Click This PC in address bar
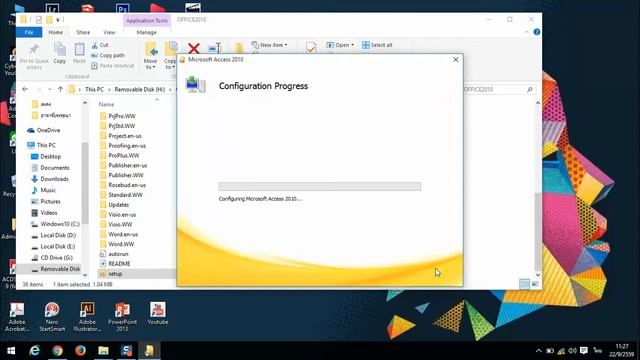Viewport: 640px width, 360px height. click(94, 89)
